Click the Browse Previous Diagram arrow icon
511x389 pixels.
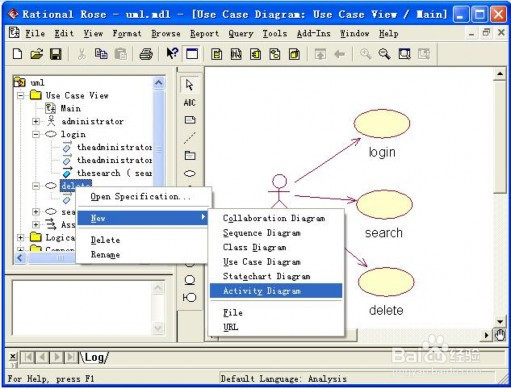[x=340, y=54]
